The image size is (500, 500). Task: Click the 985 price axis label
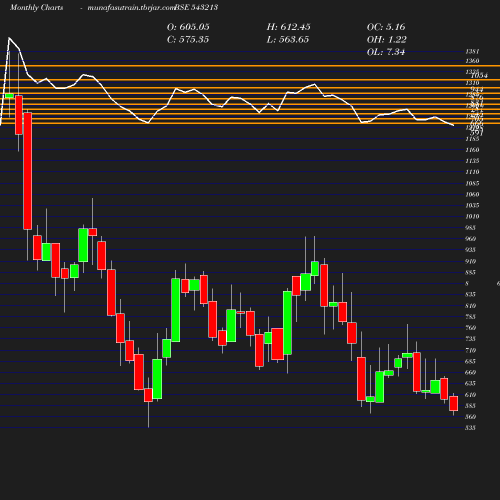click(470, 228)
